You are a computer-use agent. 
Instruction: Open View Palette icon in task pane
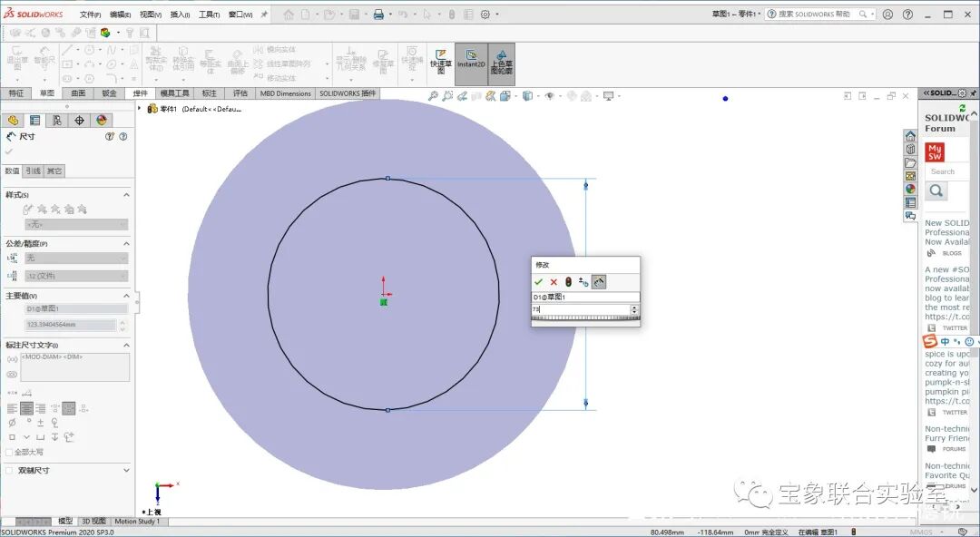911,176
